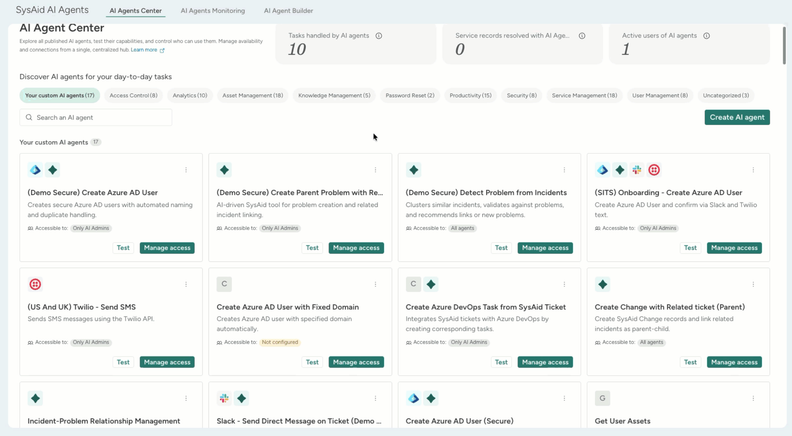The width and height of the screenshot is (792, 436).
Task: Filter by Security (8) category
Action: point(522,95)
